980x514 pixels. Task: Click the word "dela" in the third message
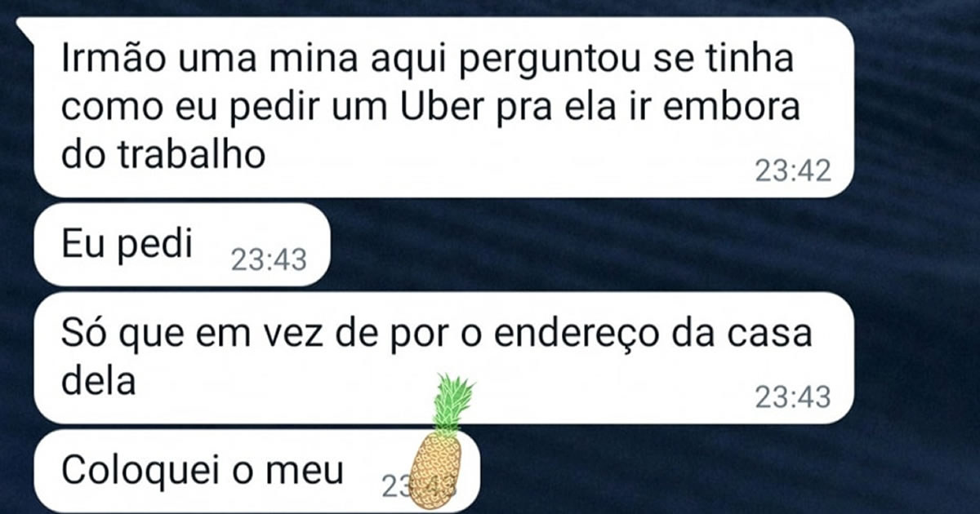(98, 380)
